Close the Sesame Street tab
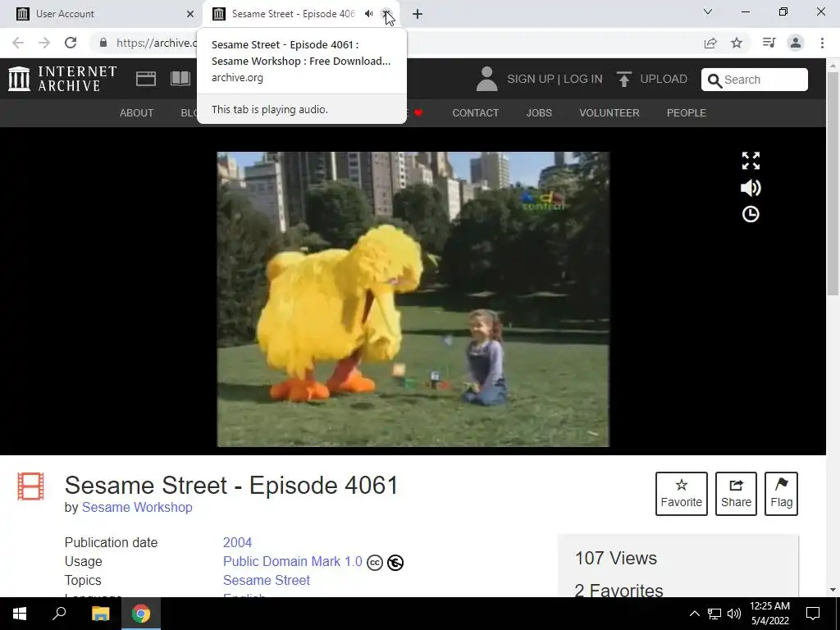 coord(386,14)
